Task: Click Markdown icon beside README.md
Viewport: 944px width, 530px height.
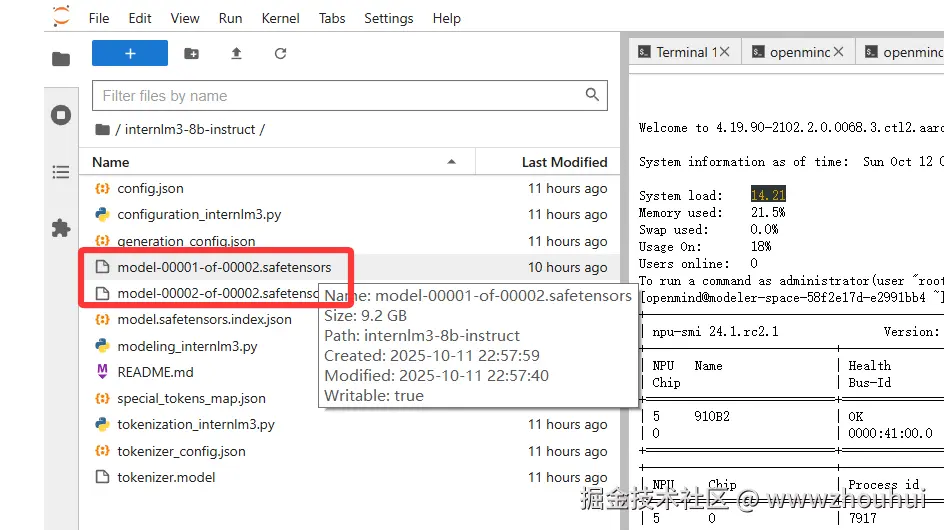Action: 102,372
